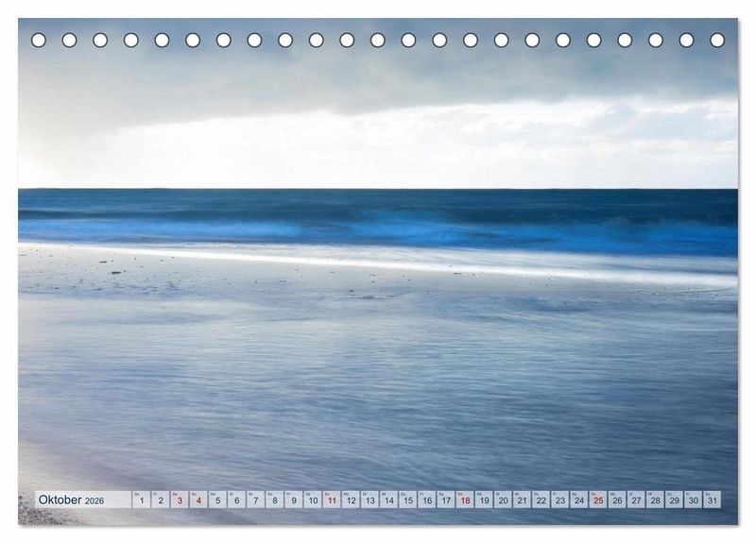The height and width of the screenshot is (543, 756).
Task: Select date 22 on the calendar
Action: 541,501
